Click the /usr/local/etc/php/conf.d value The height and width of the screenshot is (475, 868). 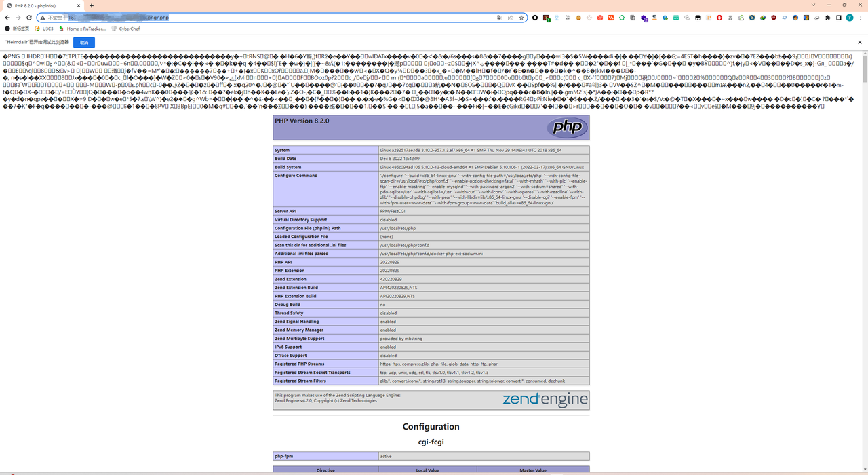(x=406, y=245)
